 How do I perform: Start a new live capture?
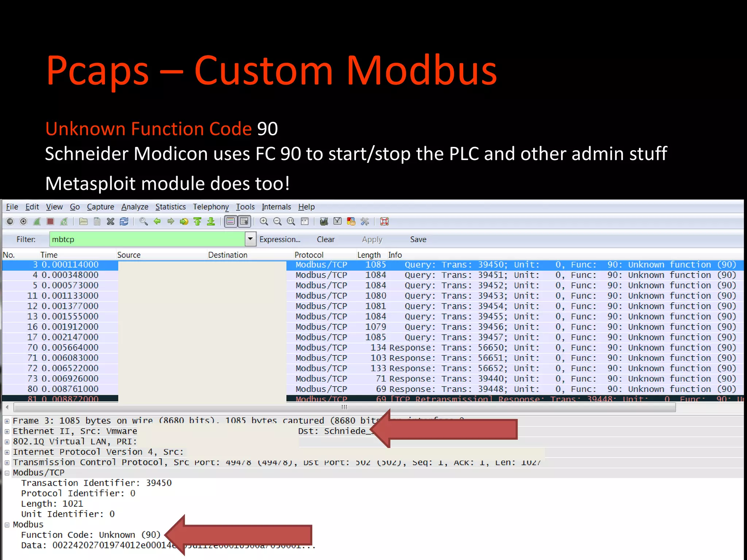(x=37, y=221)
